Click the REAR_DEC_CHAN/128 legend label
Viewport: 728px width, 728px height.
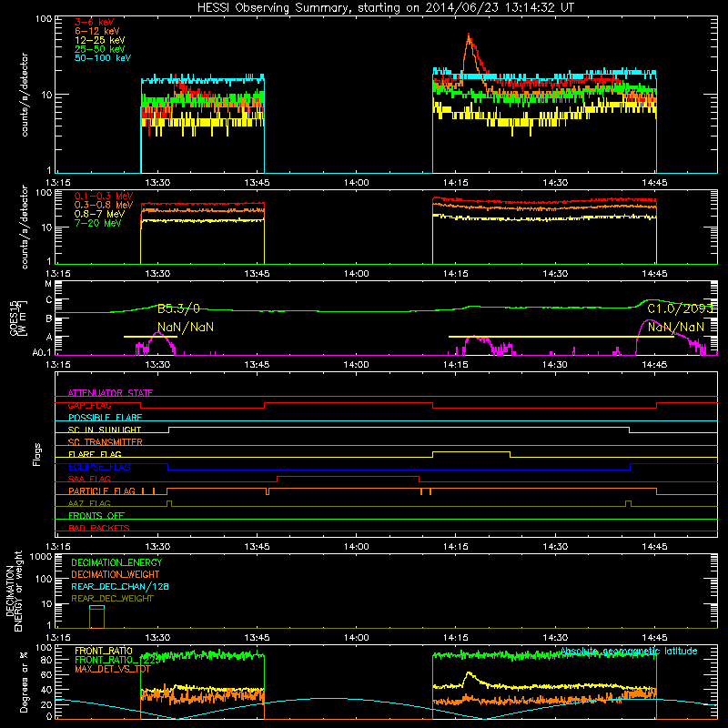tap(120, 586)
